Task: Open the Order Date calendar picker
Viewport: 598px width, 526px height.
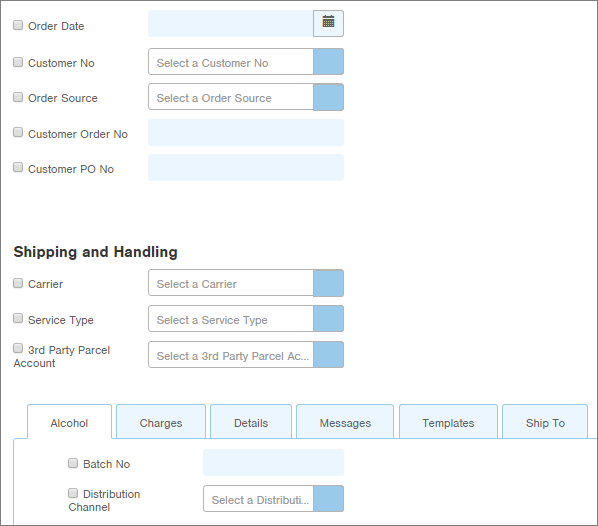Action: coord(328,23)
